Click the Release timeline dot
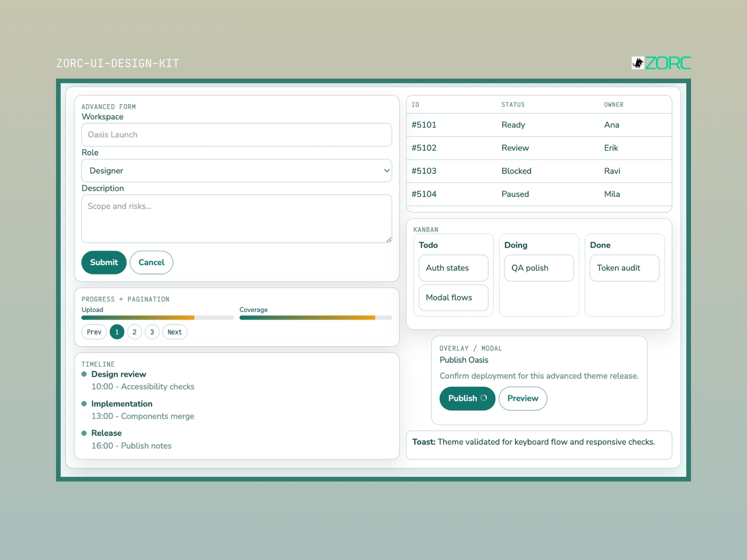The width and height of the screenshot is (747, 560). [x=84, y=433]
